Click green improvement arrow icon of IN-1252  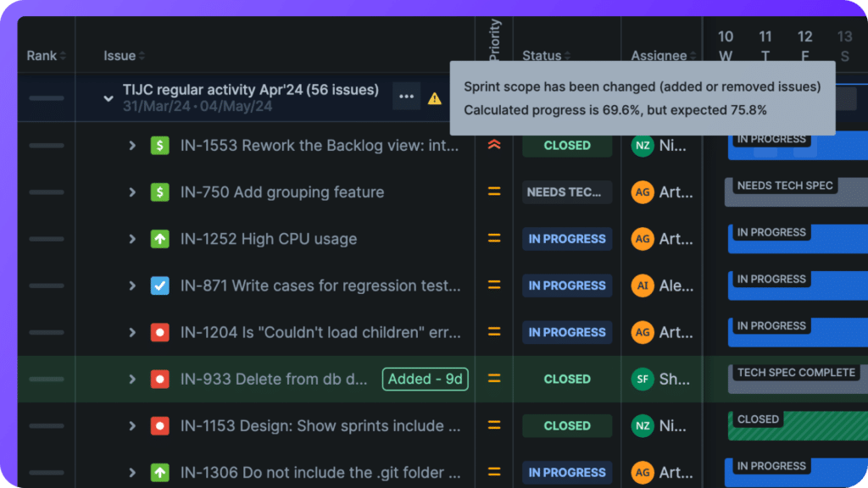(x=160, y=239)
